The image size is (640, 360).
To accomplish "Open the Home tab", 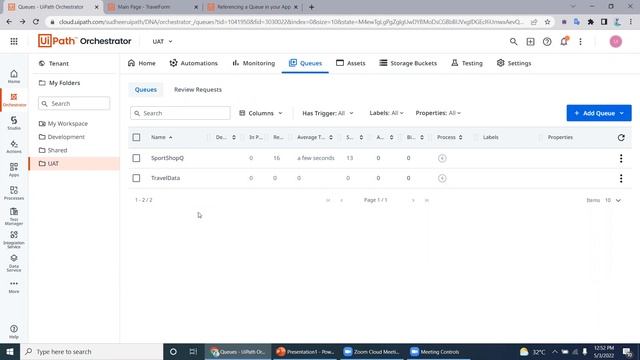I will click(x=142, y=63).
